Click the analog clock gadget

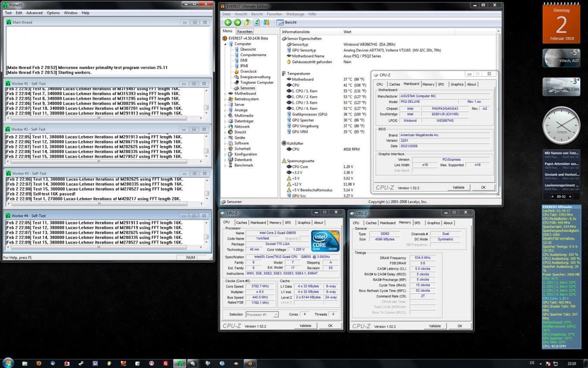point(561,125)
